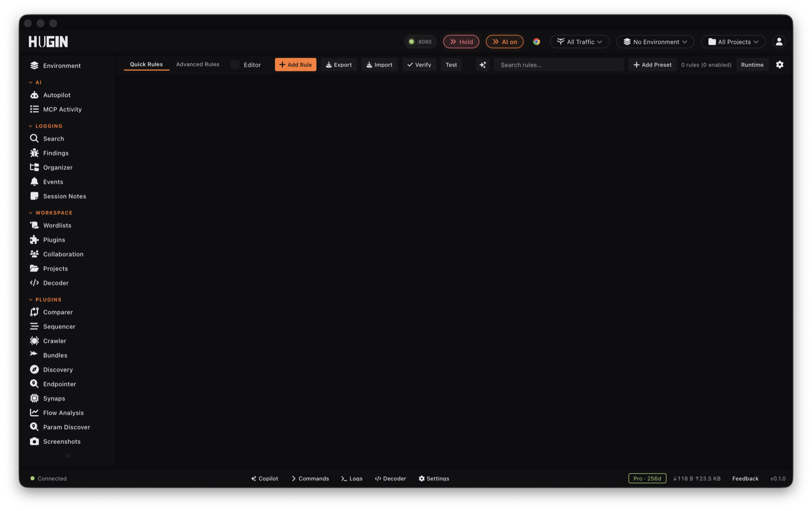Open the Discovery compass icon
The height and width of the screenshot is (511, 812).
click(x=34, y=369)
